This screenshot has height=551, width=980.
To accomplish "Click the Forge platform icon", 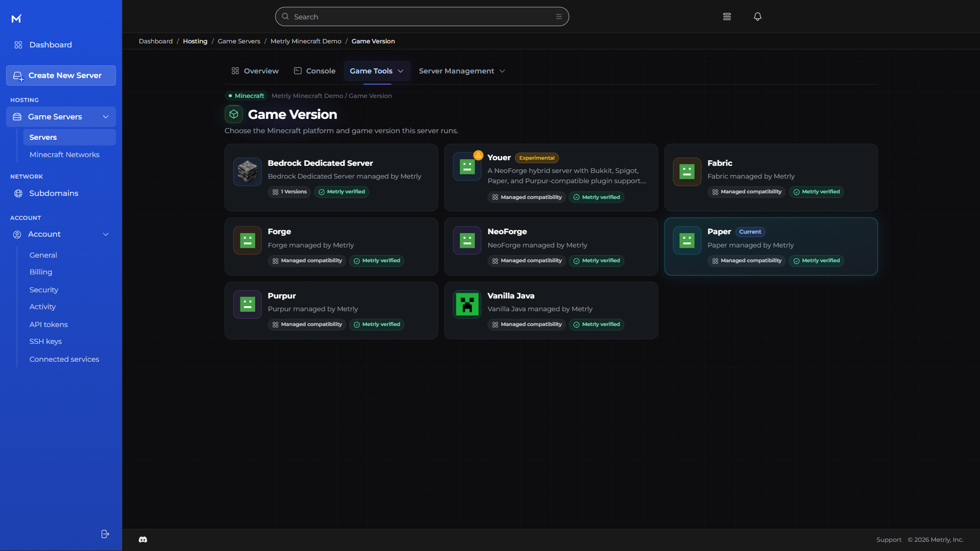I will point(248,240).
